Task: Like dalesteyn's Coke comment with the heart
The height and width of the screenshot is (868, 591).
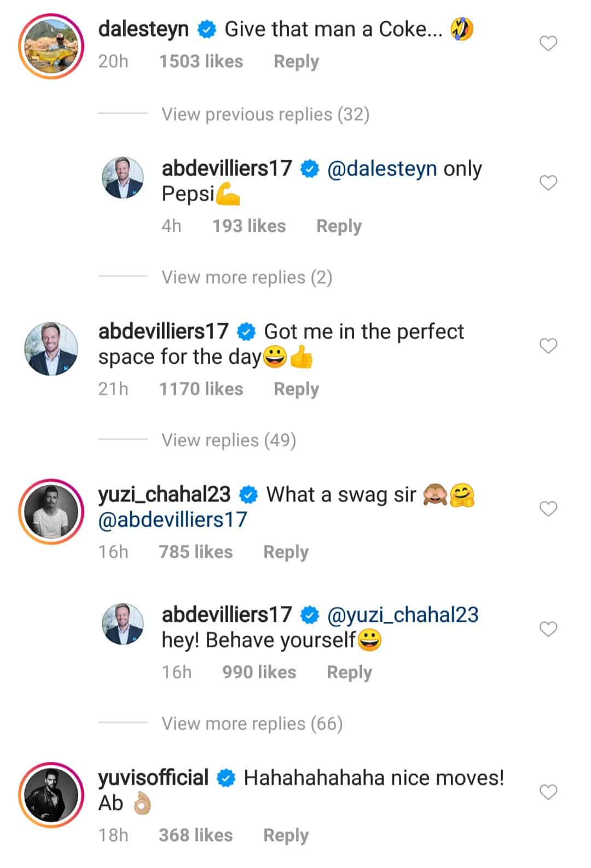Action: (x=548, y=43)
